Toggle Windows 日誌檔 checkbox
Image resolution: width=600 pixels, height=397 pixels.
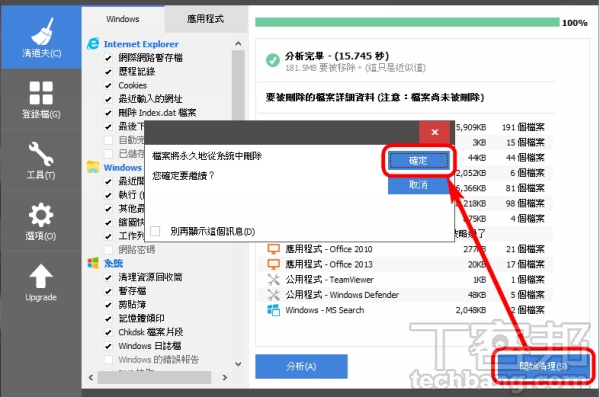point(108,346)
